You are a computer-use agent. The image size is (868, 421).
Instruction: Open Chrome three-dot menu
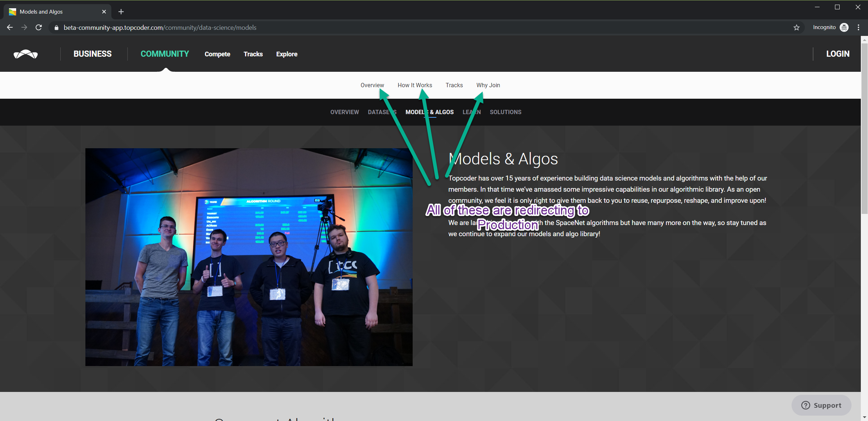click(x=858, y=28)
